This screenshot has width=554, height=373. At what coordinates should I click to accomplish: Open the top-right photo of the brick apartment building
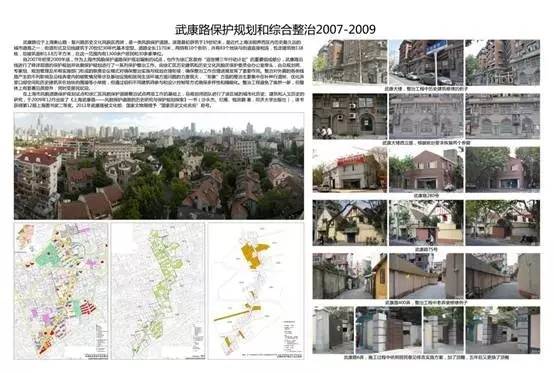pyautogui.click(x=503, y=63)
